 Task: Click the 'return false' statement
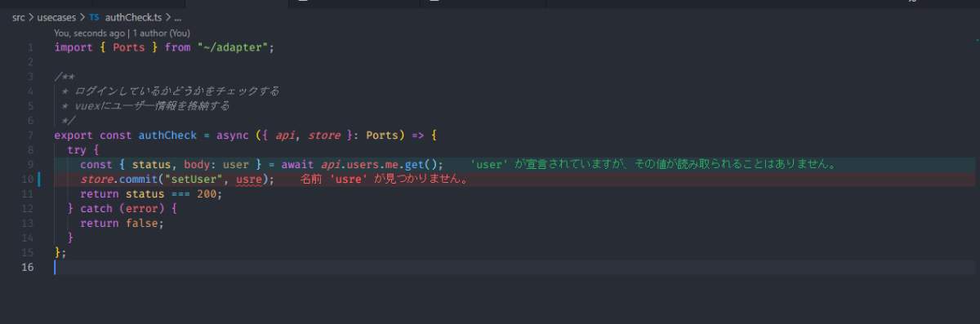pos(122,224)
